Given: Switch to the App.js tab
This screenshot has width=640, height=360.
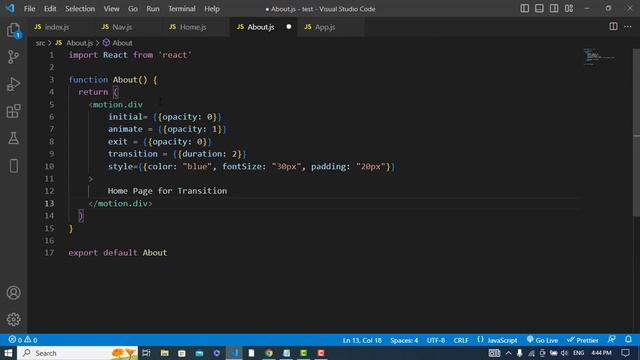Looking at the screenshot, I should [331, 27].
